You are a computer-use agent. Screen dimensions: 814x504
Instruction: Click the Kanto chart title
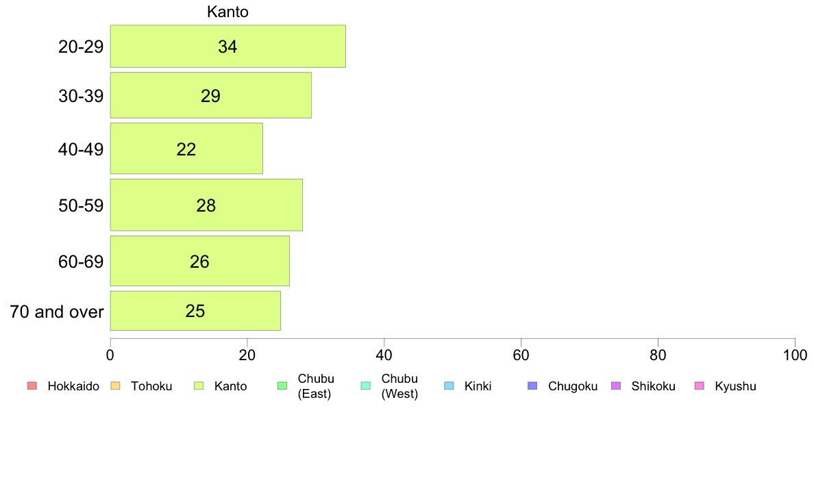point(227,12)
